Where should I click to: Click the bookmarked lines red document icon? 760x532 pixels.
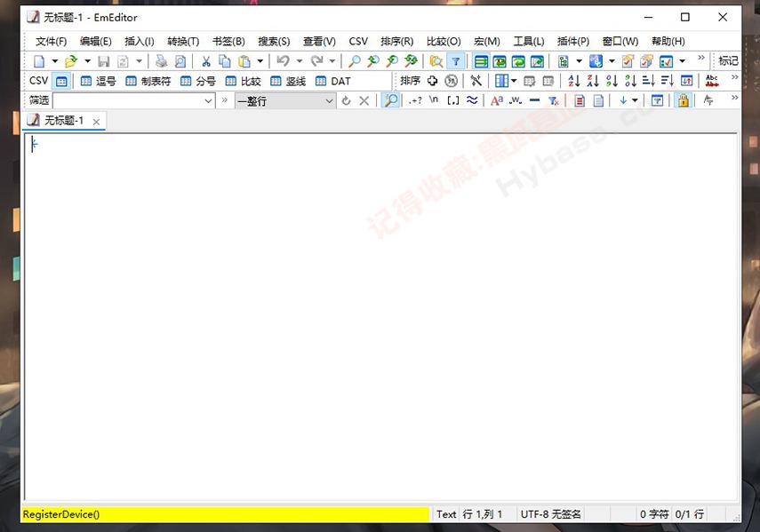(x=580, y=100)
